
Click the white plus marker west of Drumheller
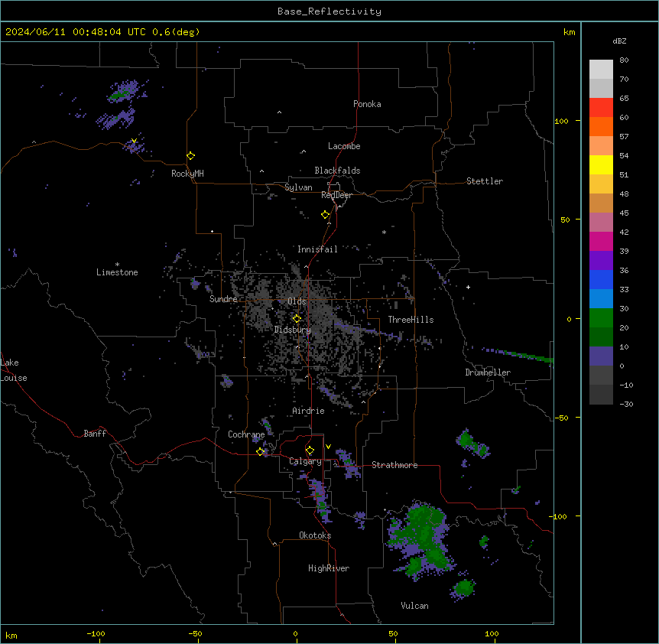468,287
